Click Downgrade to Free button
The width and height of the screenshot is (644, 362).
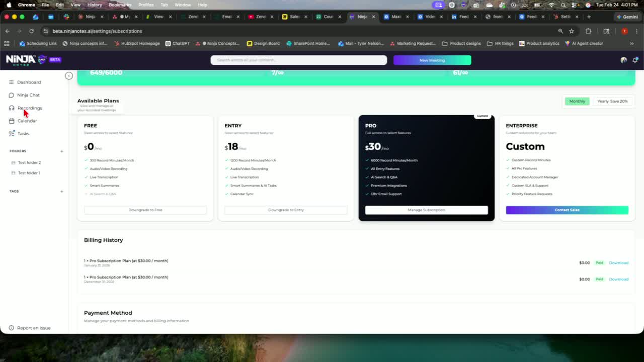pos(145,210)
